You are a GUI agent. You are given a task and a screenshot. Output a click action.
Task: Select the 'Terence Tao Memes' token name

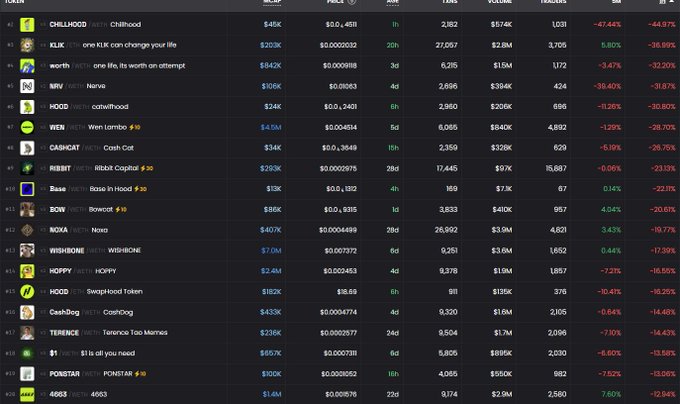(x=135, y=332)
